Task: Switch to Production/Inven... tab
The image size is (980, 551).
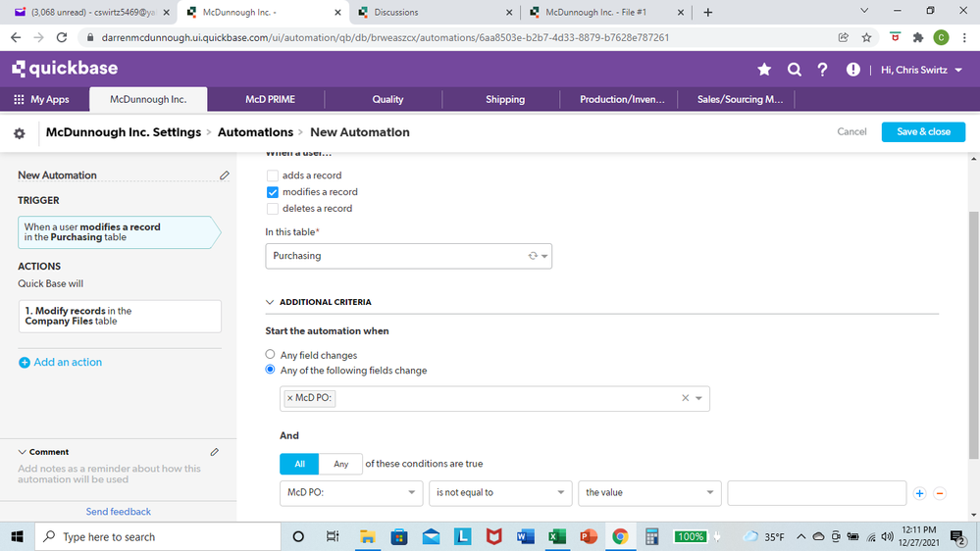Action: (622, 99)
